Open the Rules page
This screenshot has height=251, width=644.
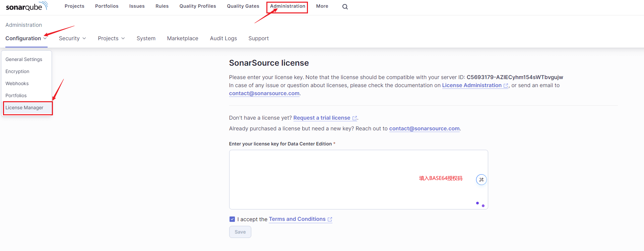tap(162, 6)
